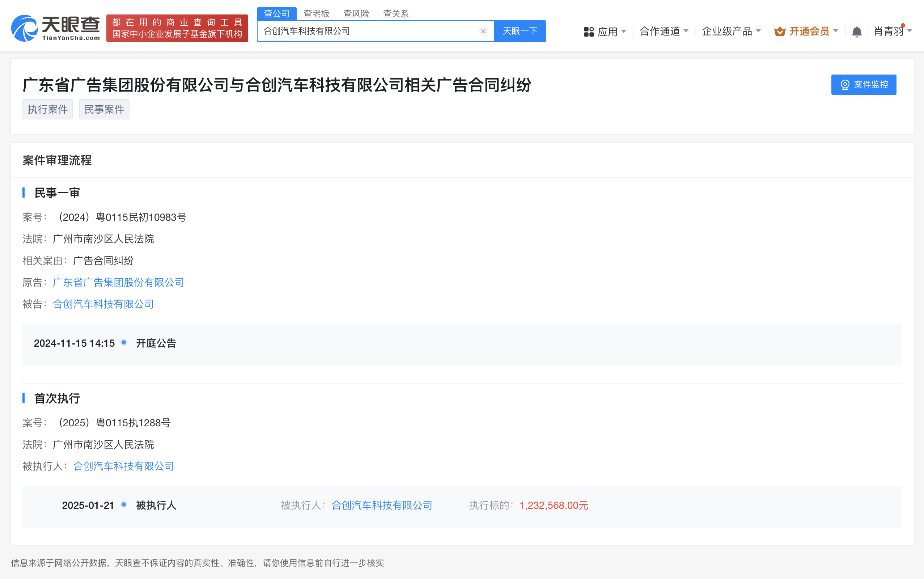Click the 开庭公告 timeline dot
The image size is (924, 579).
pyautogui.click(x=124, y=342)
